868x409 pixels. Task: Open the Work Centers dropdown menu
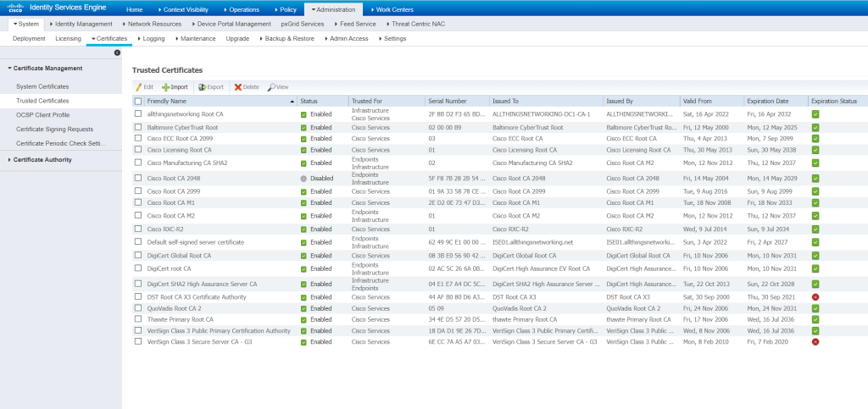pyautogui.click(x=392, y=9)
